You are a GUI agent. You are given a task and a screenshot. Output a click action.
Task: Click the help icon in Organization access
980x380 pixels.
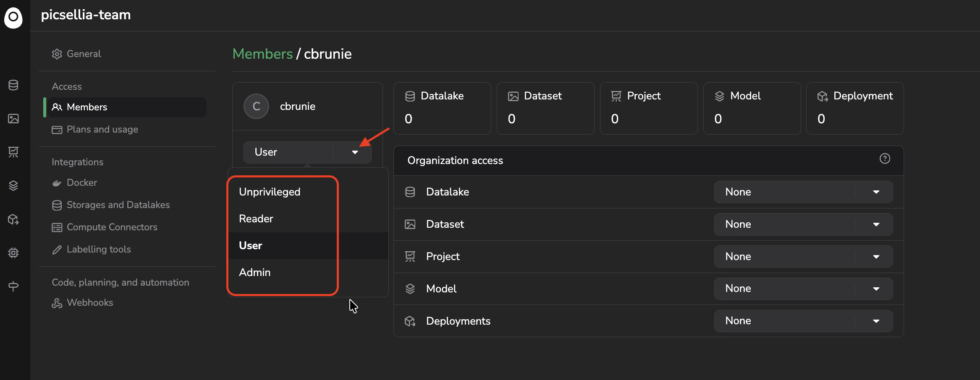tap(885, 159)
